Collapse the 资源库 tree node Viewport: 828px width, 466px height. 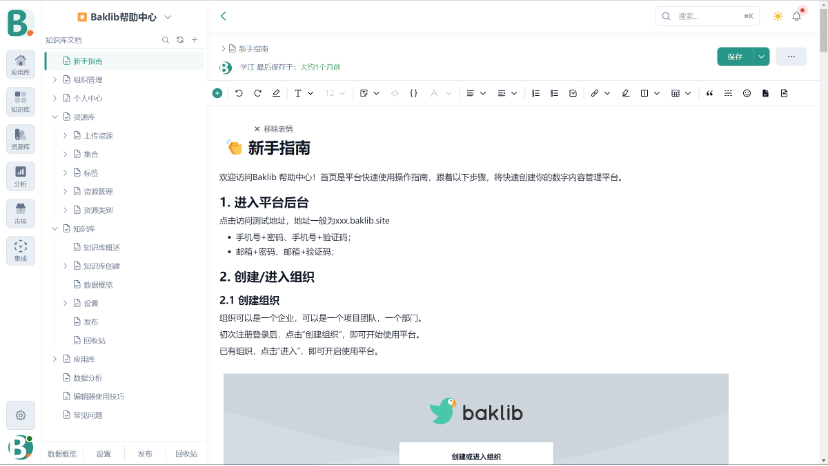55,117
